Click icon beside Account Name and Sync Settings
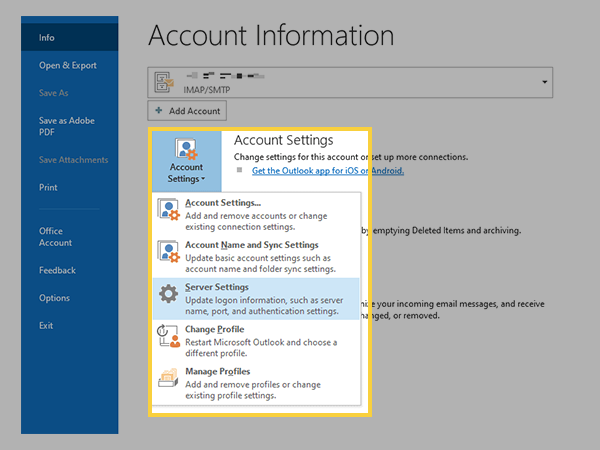The width and height of the screenshot is (600, 450). pos(168,252)
